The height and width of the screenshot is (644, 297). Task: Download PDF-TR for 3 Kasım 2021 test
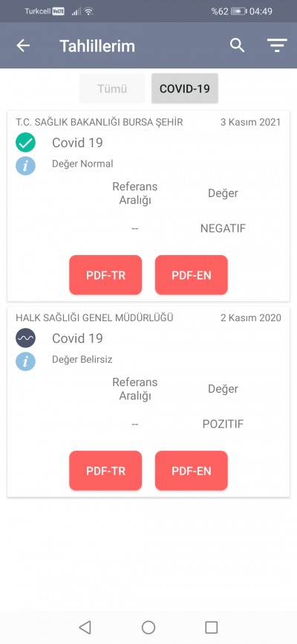click(x=105, y=274)
